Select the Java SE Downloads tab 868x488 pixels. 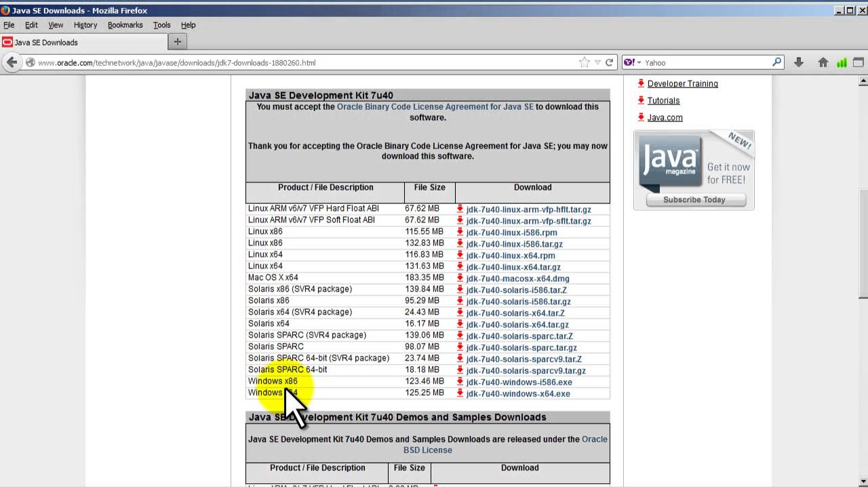(84, 42)
